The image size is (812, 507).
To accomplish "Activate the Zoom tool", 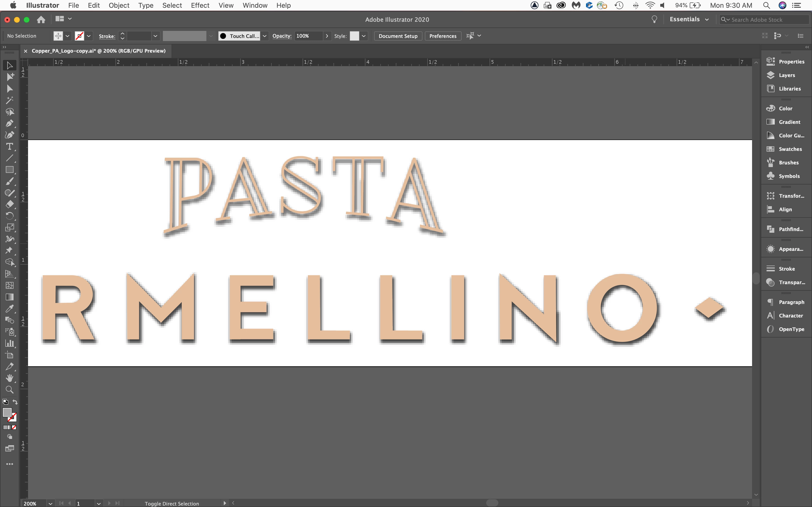I will tap(9, 390).
